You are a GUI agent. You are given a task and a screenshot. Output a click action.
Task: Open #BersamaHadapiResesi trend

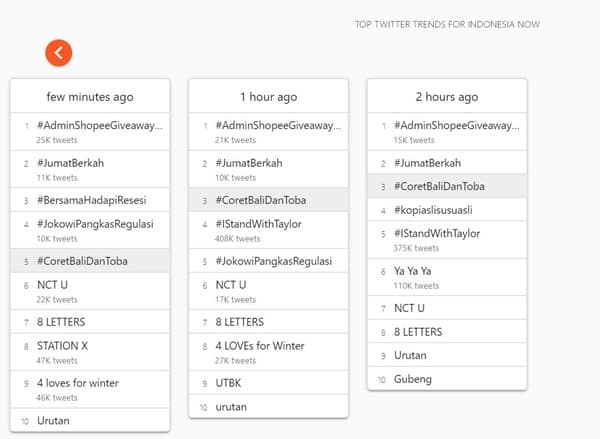98,200
